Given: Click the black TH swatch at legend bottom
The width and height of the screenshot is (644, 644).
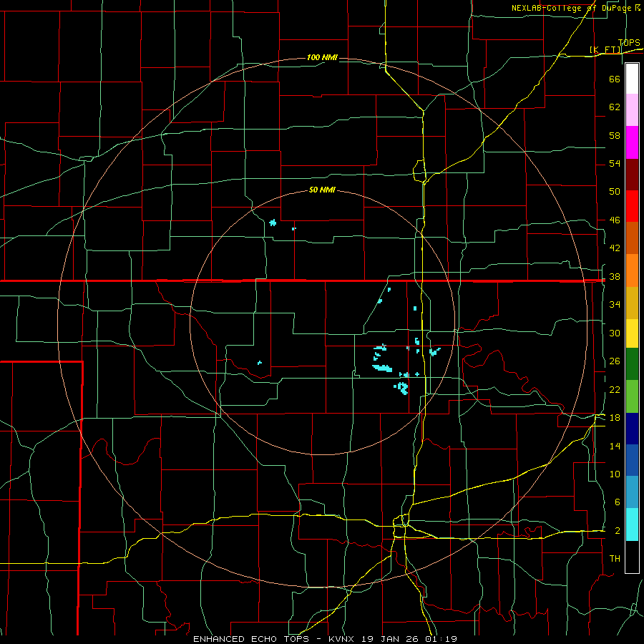Looking at the screenshot, I should pos(632,557).
